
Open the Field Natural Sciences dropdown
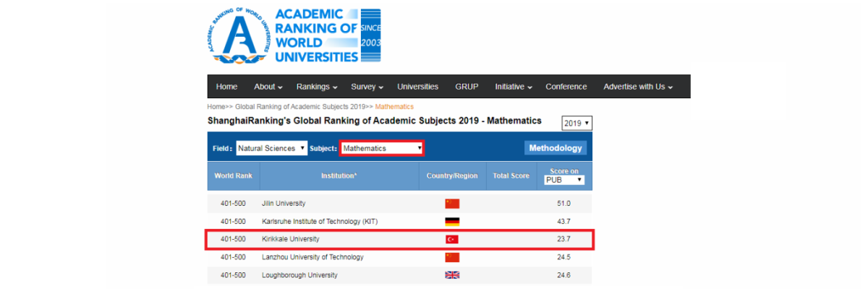271,148
